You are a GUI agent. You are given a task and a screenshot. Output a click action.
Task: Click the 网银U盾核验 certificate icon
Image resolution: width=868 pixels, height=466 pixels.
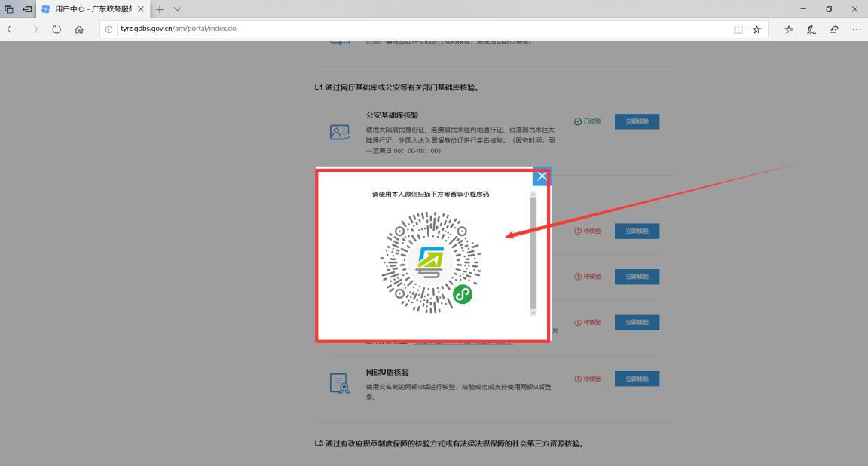[x=340, y=384]
